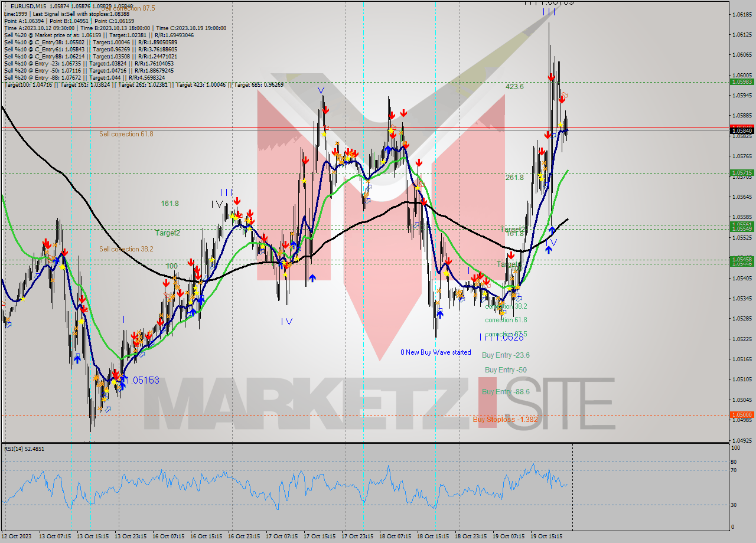The height and width of the screenshot is (543, 756).
Task: Click the 1.06185 price scale value
Action: (742, 14)
